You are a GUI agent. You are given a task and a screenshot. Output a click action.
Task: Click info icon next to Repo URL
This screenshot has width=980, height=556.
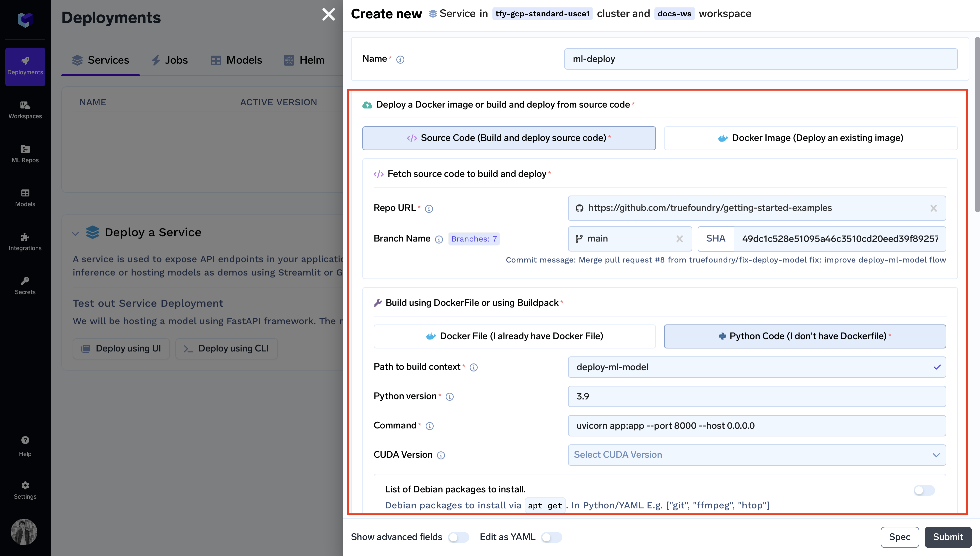(429, 209)
